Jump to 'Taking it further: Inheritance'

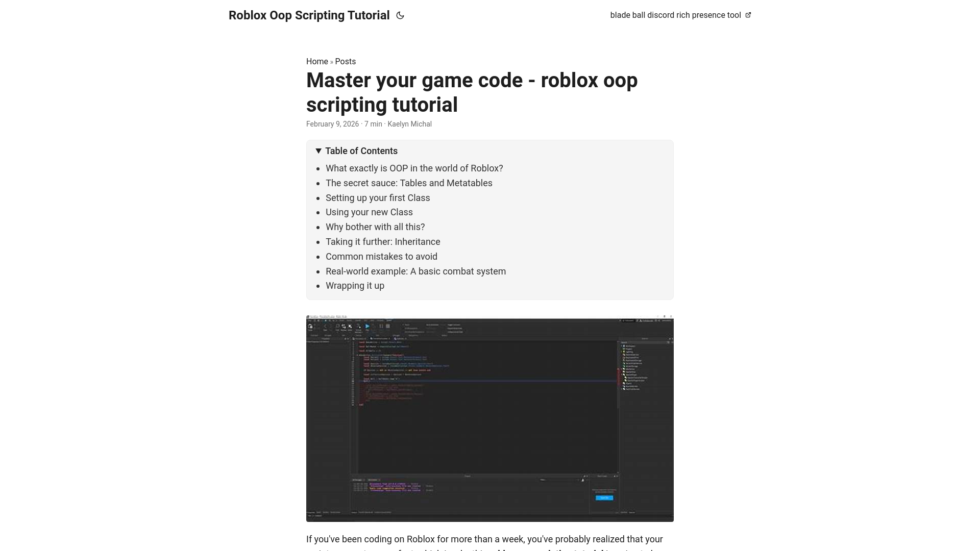(383, 242)
